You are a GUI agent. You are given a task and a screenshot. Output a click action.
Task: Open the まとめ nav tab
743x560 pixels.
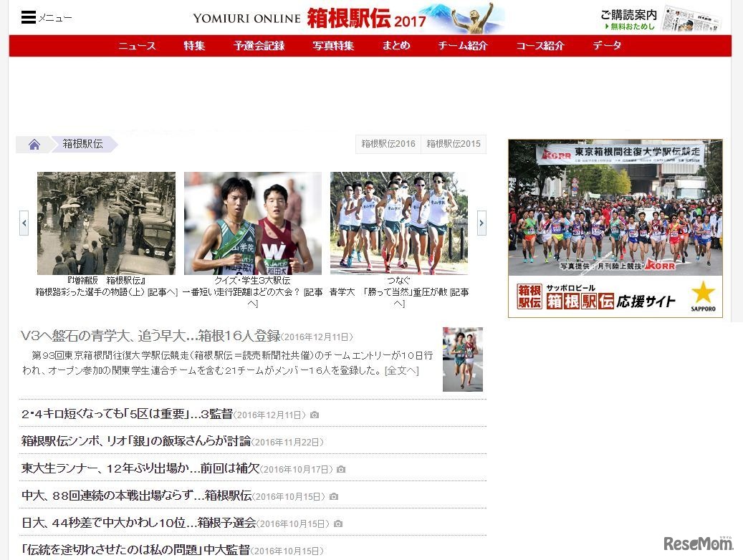[x=396, y=46]
